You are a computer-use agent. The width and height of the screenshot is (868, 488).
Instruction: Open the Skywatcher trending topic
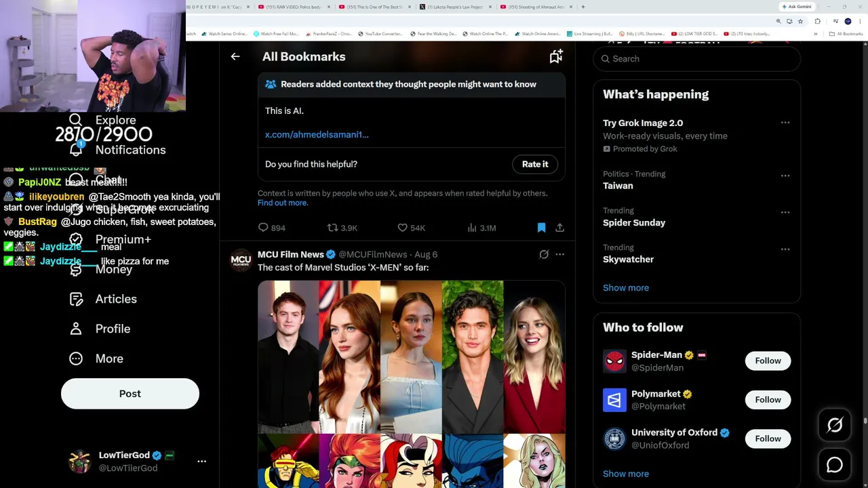(x=628, y=260)
